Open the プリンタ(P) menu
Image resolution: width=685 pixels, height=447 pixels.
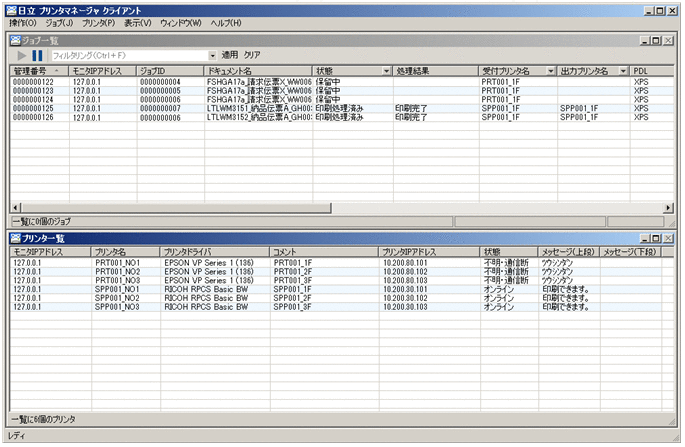click(99, 23)
